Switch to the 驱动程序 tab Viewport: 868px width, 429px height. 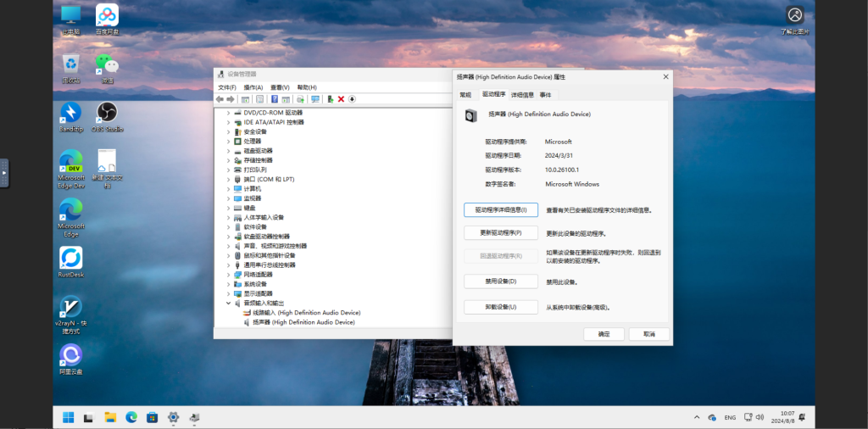[x=493, y=94]
